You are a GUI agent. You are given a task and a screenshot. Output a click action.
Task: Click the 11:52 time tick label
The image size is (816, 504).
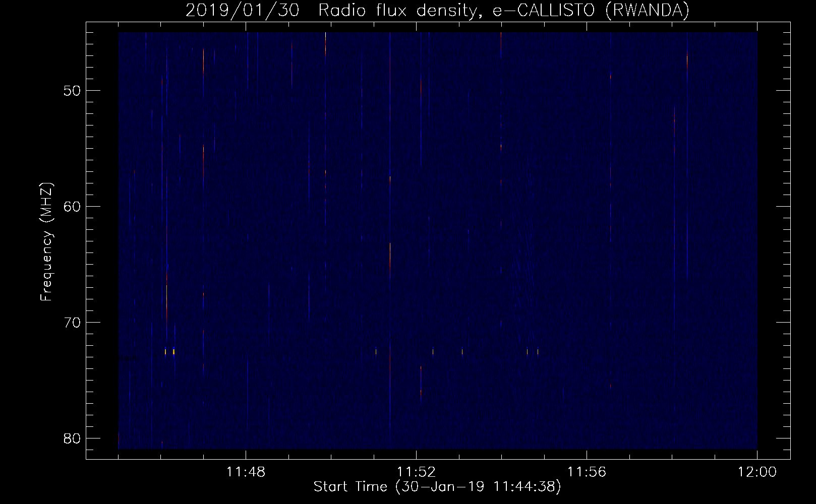(416, 472)
